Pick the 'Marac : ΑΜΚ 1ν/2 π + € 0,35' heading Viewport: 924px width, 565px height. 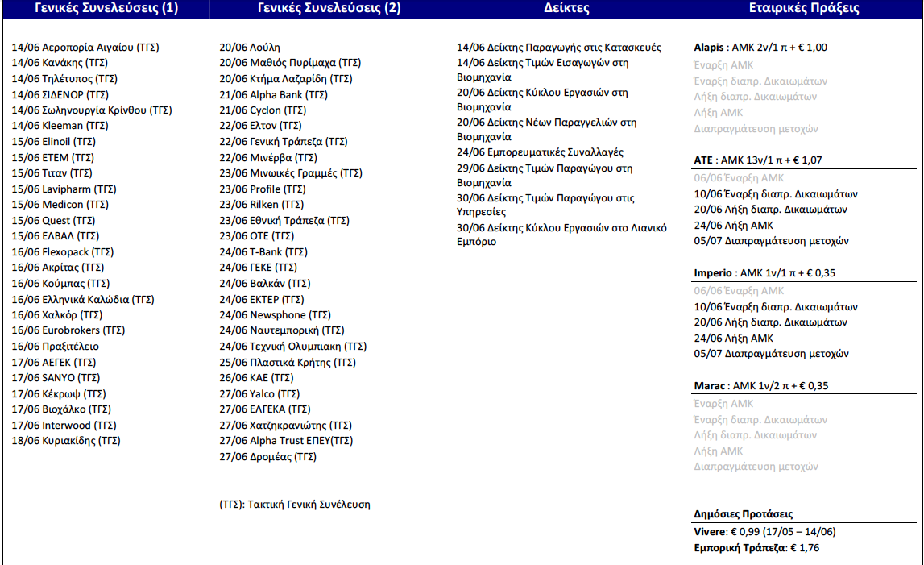(x=760, y=386)
